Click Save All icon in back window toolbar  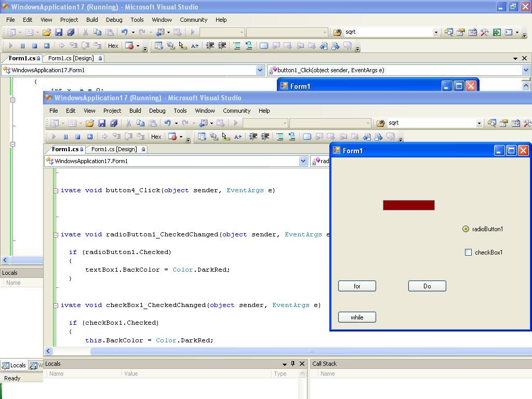[x=71, y=32]
